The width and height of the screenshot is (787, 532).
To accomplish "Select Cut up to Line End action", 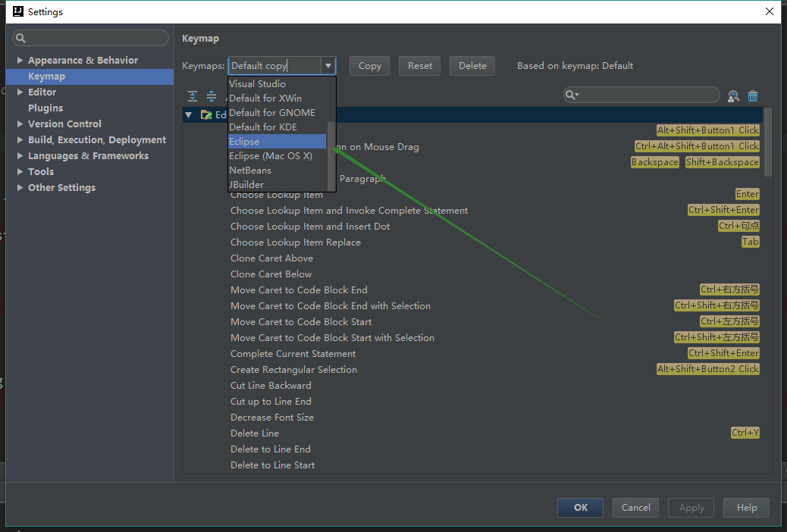I will 271,402.
